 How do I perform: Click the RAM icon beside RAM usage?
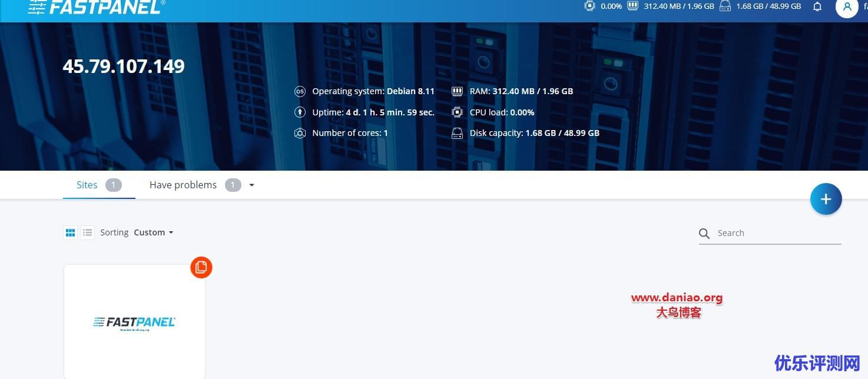[x=458, y=91]
